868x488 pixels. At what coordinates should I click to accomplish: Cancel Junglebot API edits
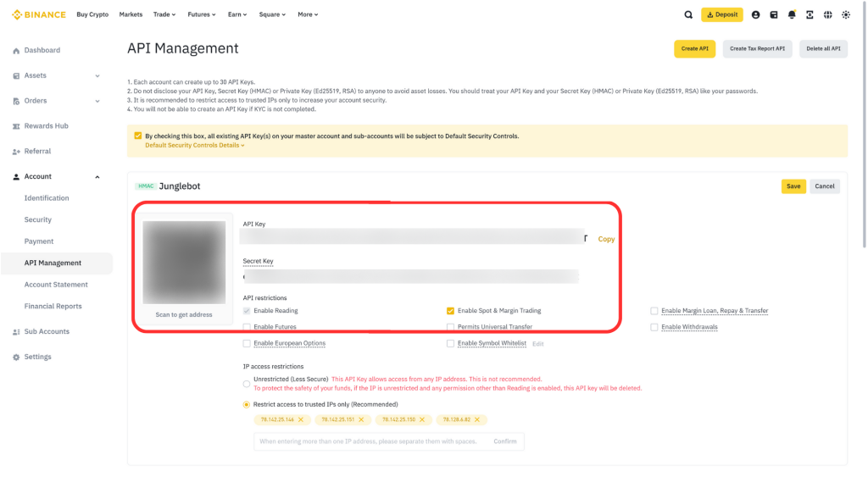[824, 186]
